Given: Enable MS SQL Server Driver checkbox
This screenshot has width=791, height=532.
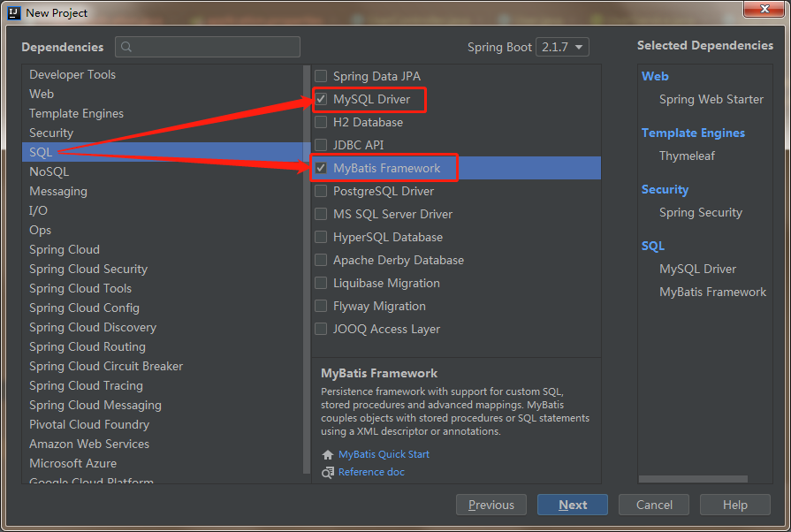Looking at the screenshot, I should coord(321,214).
